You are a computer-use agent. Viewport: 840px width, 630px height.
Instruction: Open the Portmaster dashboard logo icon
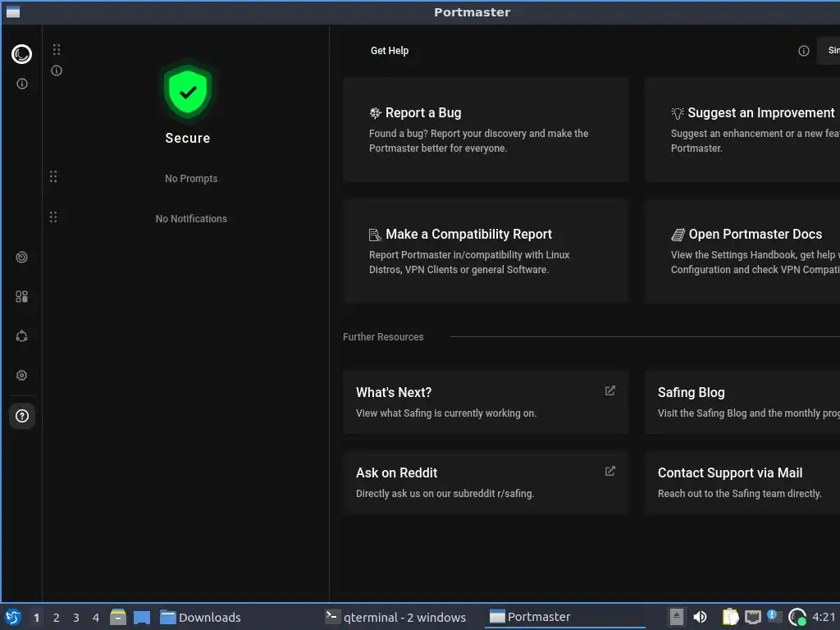tap(22, 54)
